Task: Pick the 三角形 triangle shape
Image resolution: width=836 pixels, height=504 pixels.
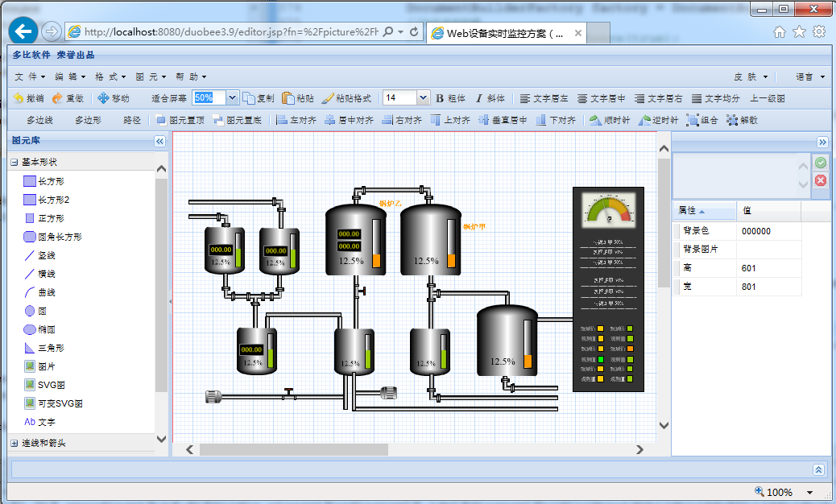Action: pos(30,348)
